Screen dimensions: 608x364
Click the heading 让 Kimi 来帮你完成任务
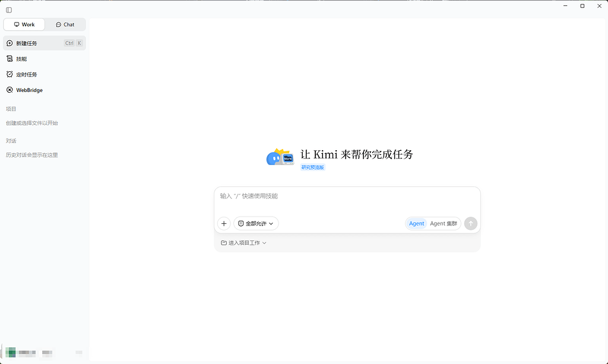(357, 154)
